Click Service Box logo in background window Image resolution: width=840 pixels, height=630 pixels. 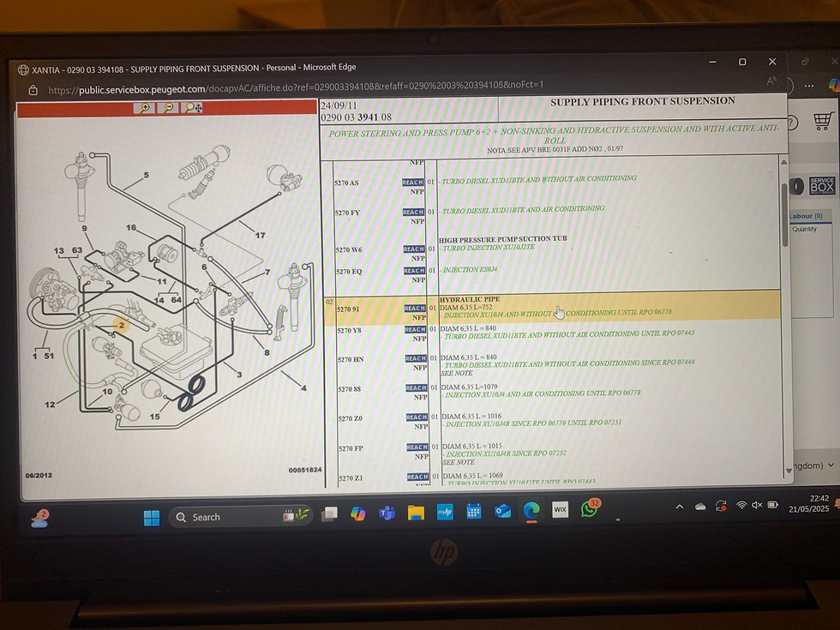[822, 185]
